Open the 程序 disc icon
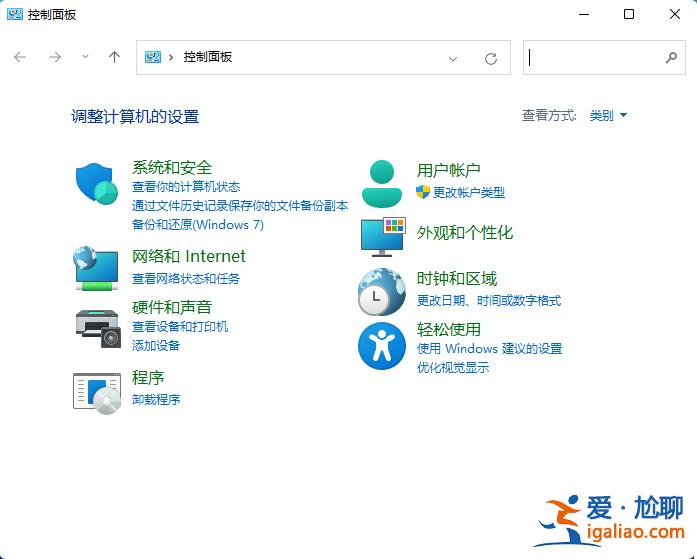The image size is (697, 559). pos(97,394)
